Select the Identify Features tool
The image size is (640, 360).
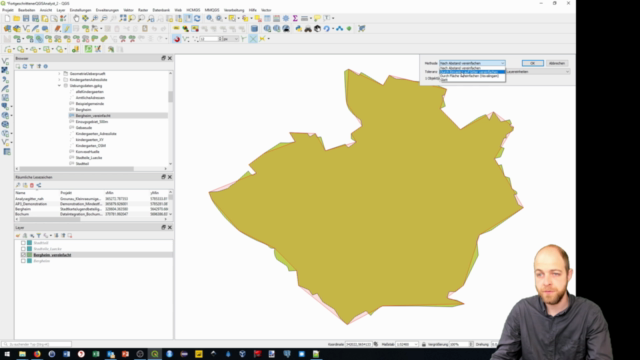coord(209,18)
